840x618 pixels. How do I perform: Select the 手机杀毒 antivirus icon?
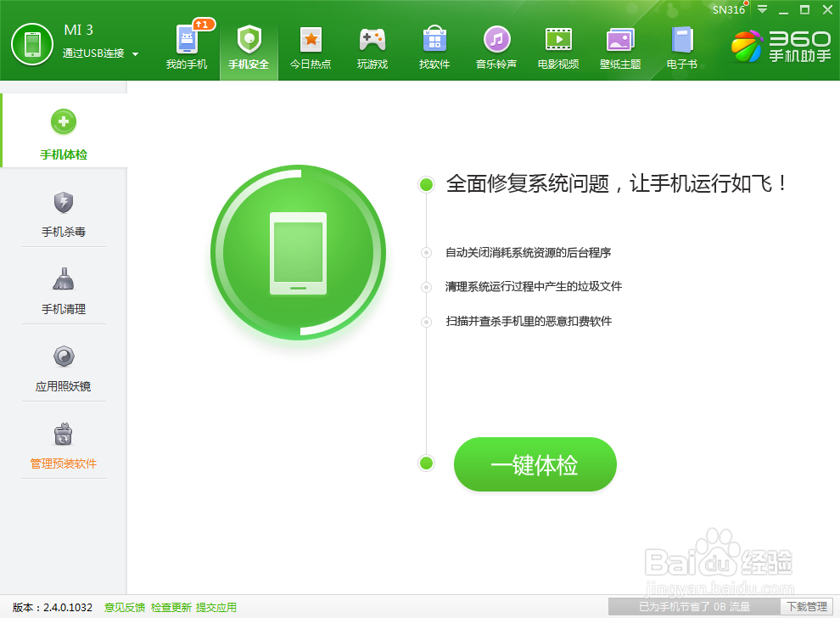pos(63,212)
